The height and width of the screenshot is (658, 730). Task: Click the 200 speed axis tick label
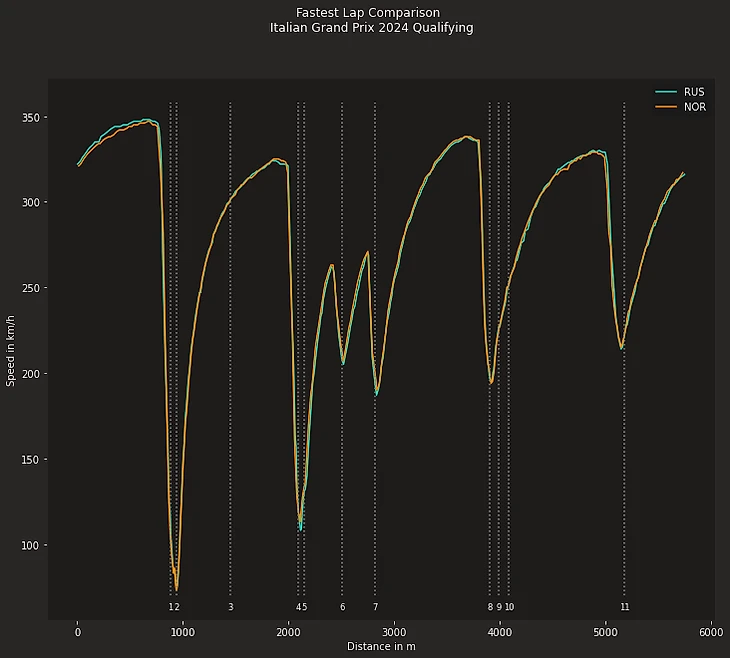(31, 374)
